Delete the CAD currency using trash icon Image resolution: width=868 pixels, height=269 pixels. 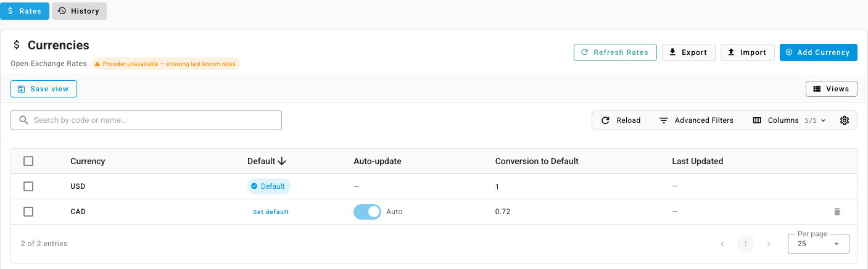837,212
